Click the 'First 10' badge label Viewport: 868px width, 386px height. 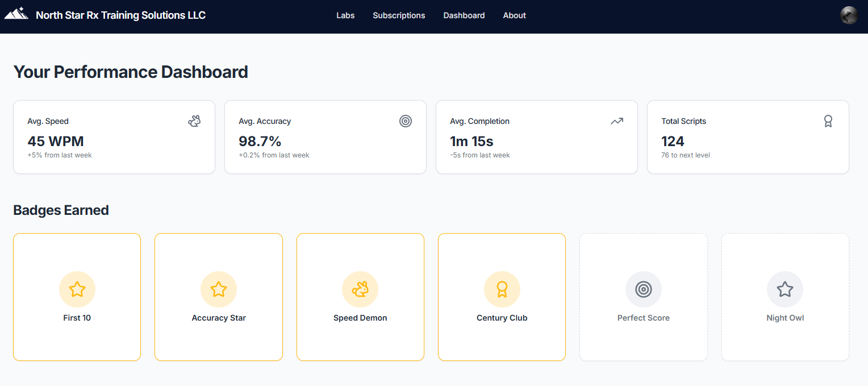(77, 318)
